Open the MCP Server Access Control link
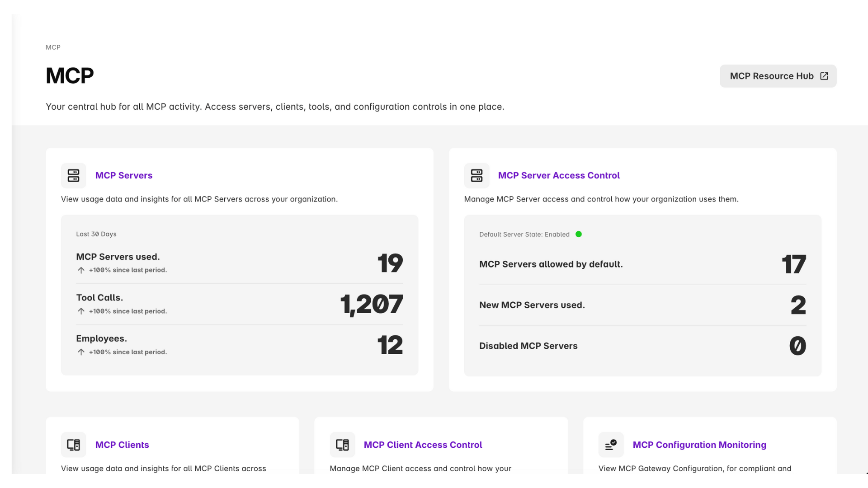 click(x=558, y=175)
